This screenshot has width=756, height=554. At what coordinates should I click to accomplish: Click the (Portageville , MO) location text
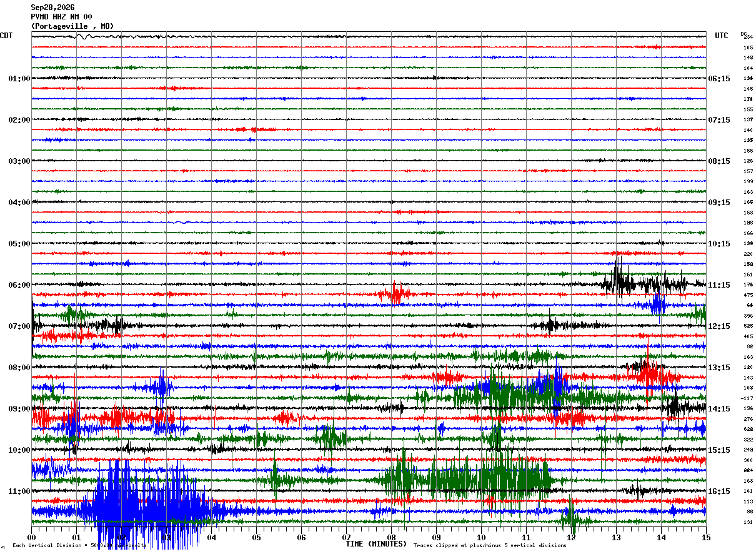tap(72, 26)
